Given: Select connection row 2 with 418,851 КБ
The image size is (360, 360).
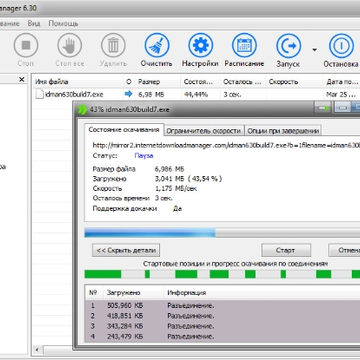Looking at the screenshot, I should pos(222,316).
